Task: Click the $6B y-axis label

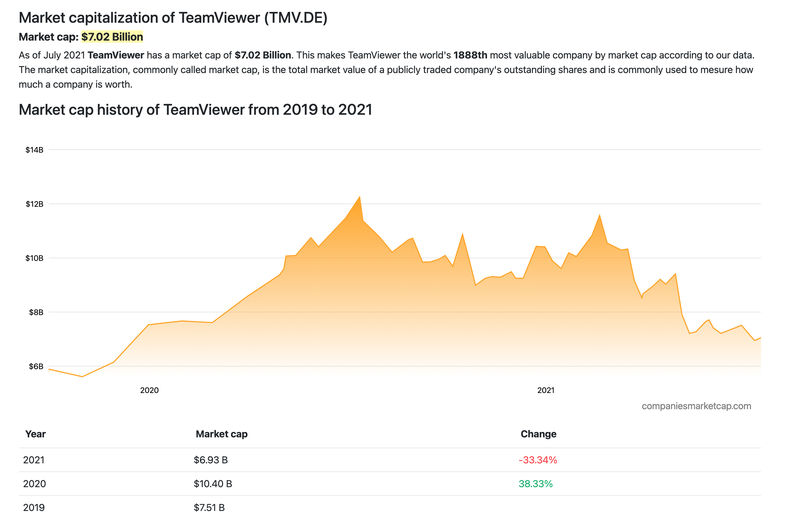Action: click(x=34, y=366)
